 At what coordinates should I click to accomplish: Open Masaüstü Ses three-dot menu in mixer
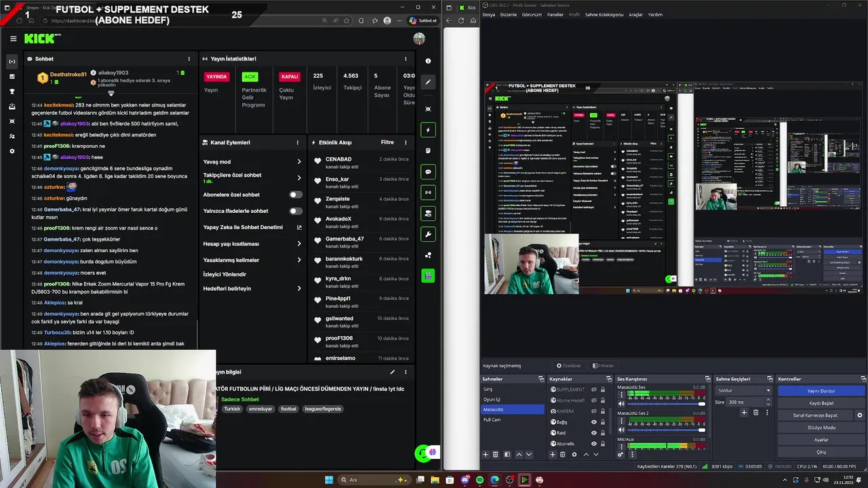coord(621,394)
